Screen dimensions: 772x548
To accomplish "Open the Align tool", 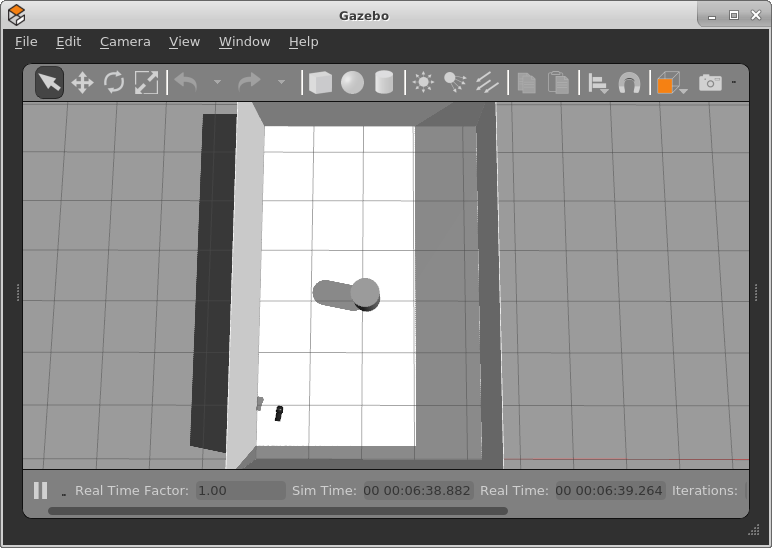I will [598, 83].
